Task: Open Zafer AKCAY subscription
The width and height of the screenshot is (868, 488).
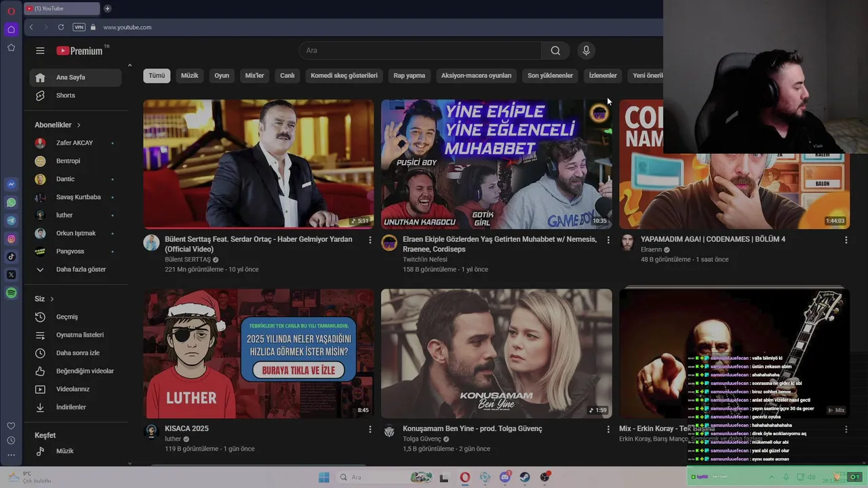Action: (75, 143)
